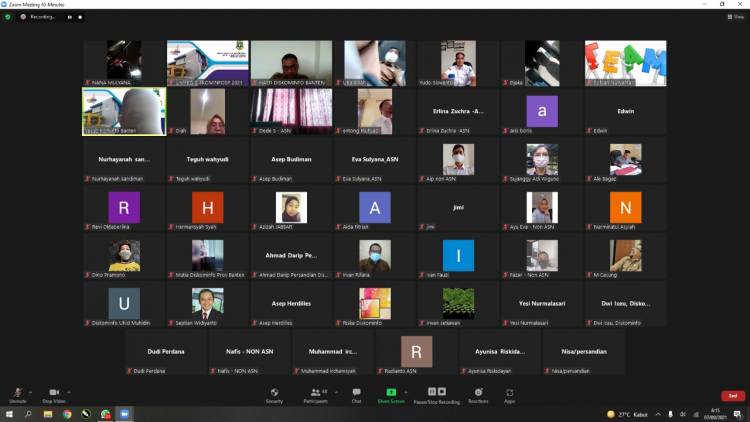Open the Participants panel
The width and height of the screenshot is (750, 422).
point(315,393)
